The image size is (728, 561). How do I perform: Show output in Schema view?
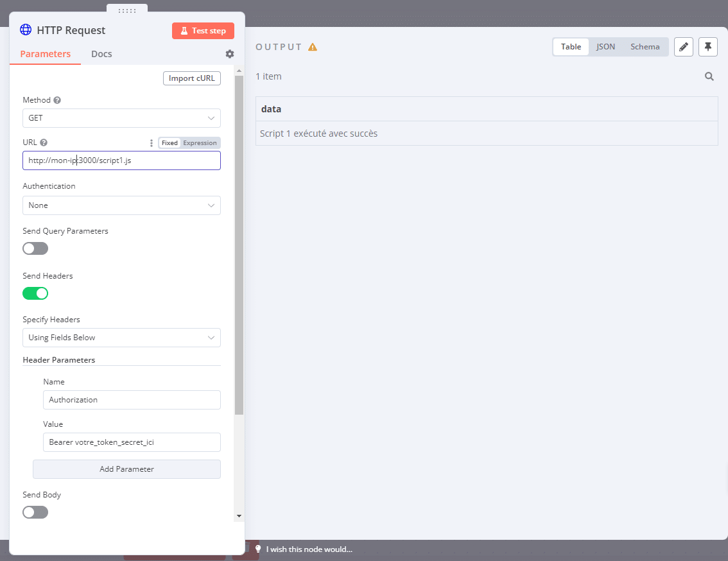click(645, 47)
